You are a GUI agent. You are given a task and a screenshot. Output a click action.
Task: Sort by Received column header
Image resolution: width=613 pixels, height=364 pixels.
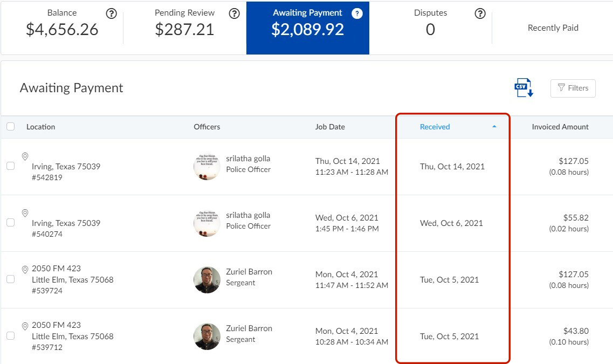tap(435, 127)
